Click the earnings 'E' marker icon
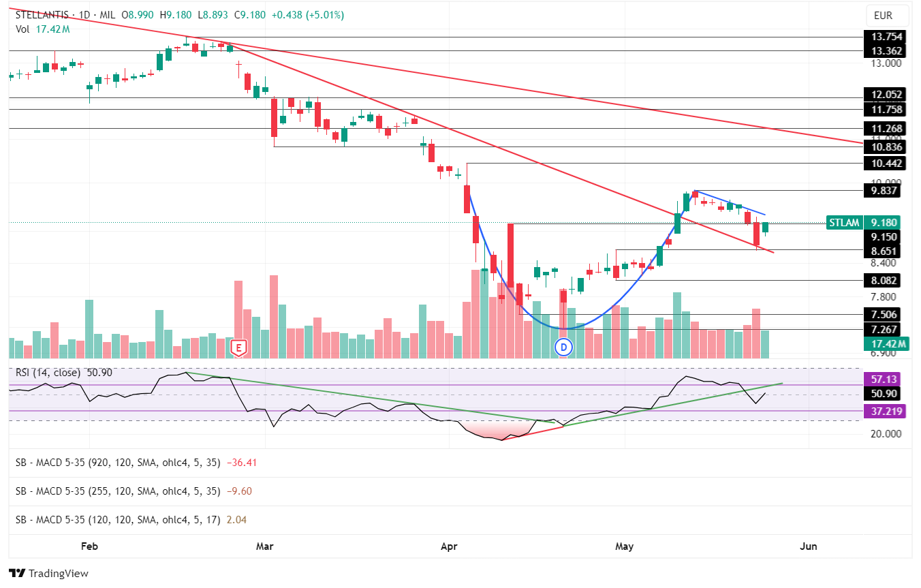921x588 pixels. (238, 347)
